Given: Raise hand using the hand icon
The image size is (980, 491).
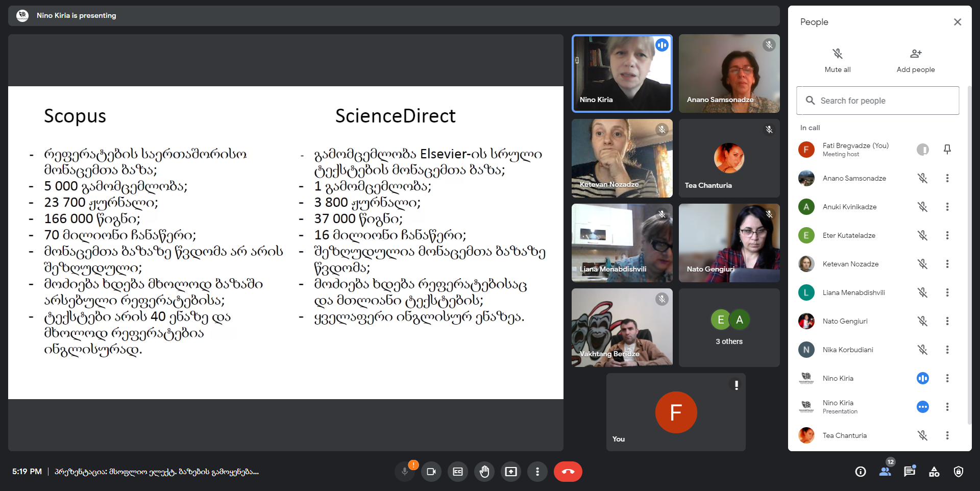Looking at the screenshot, I should [484, 472].
